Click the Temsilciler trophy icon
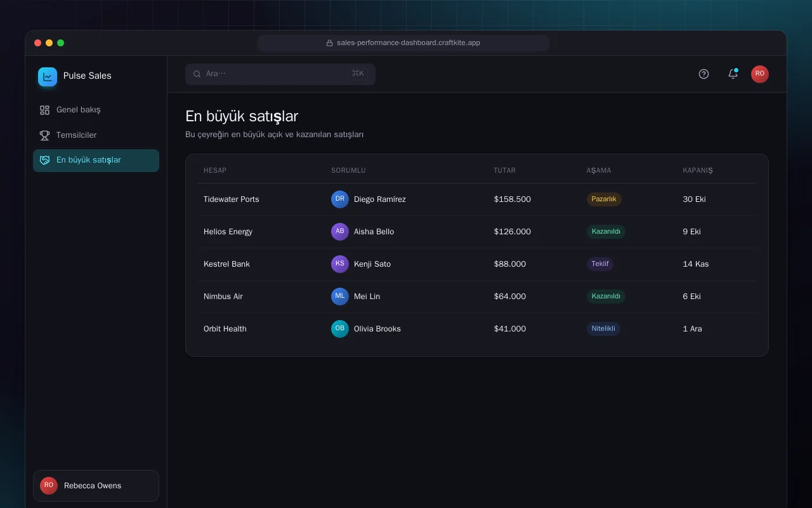The width and height of the screenshot is (812, 508). click(x=44, y=135)
